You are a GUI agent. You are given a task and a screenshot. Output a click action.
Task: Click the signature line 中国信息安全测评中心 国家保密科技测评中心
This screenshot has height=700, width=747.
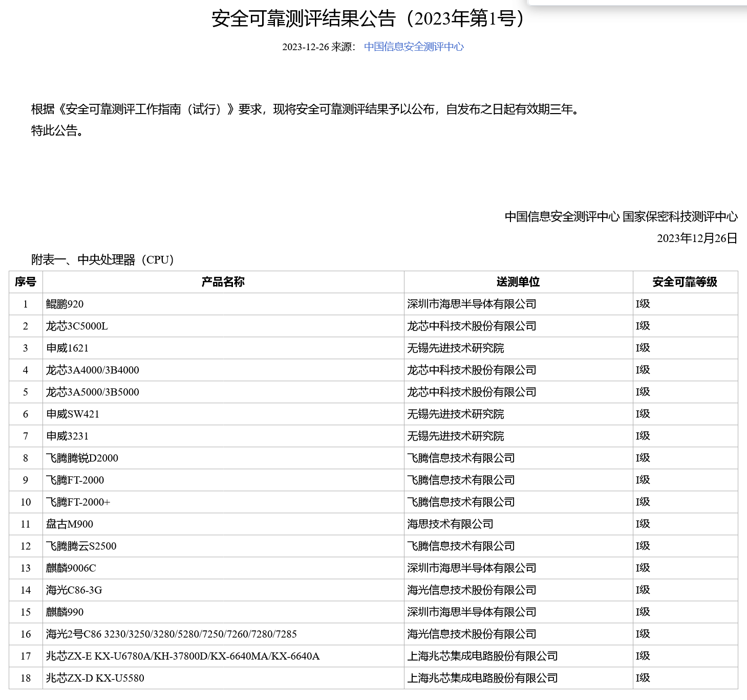coord(621,217)
